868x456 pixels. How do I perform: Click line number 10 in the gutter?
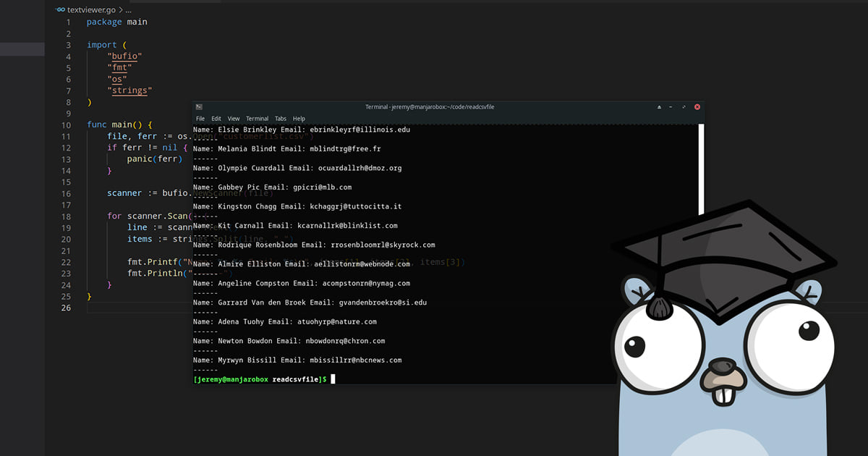pyautogui.click(x=67, y=124)
